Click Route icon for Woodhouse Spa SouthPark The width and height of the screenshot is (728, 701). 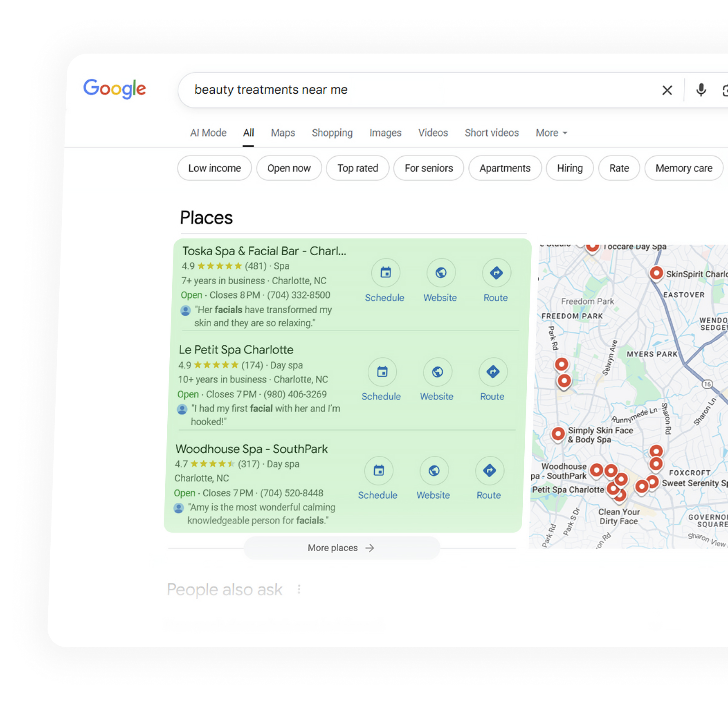pos(489,471)
